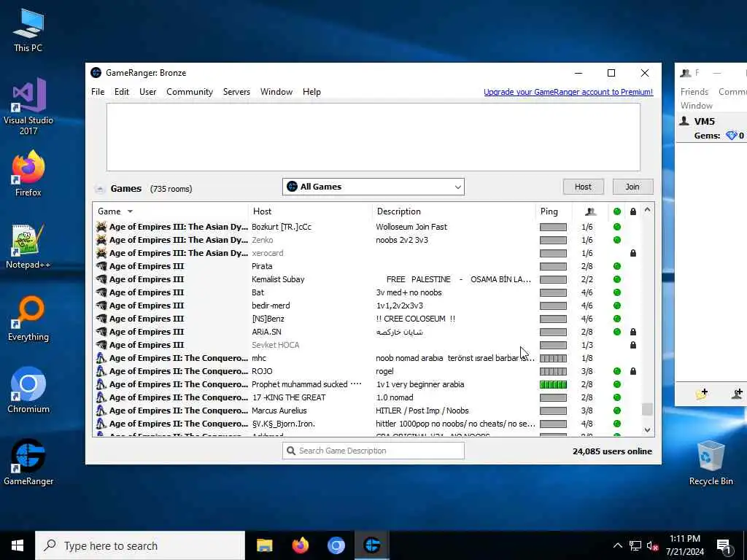Select the room hosted by Zenko
747x560 pixels.
tap(367, 240)
